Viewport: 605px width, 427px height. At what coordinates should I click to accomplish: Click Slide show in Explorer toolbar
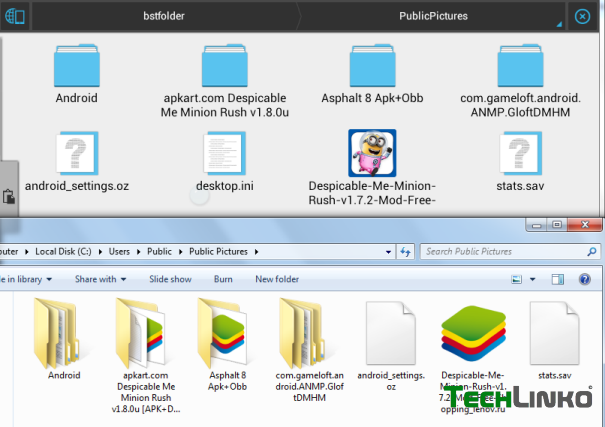[170, 279]
